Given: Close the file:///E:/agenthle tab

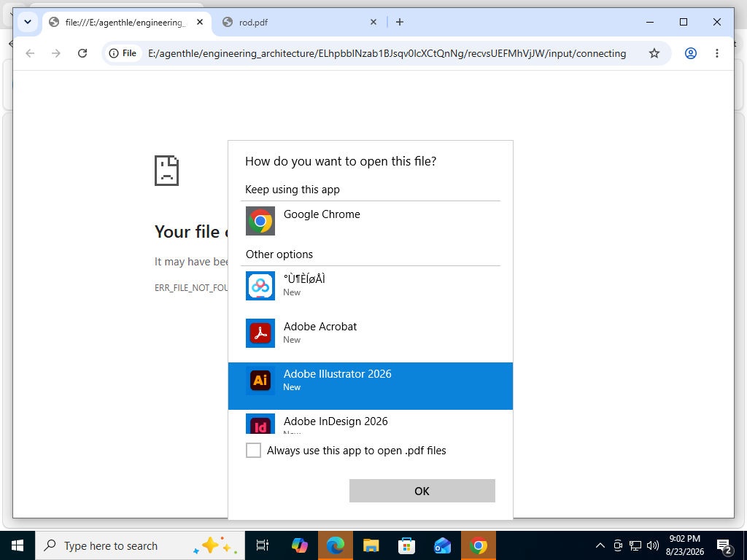Looking at the screenshot, I should (200, 22).
